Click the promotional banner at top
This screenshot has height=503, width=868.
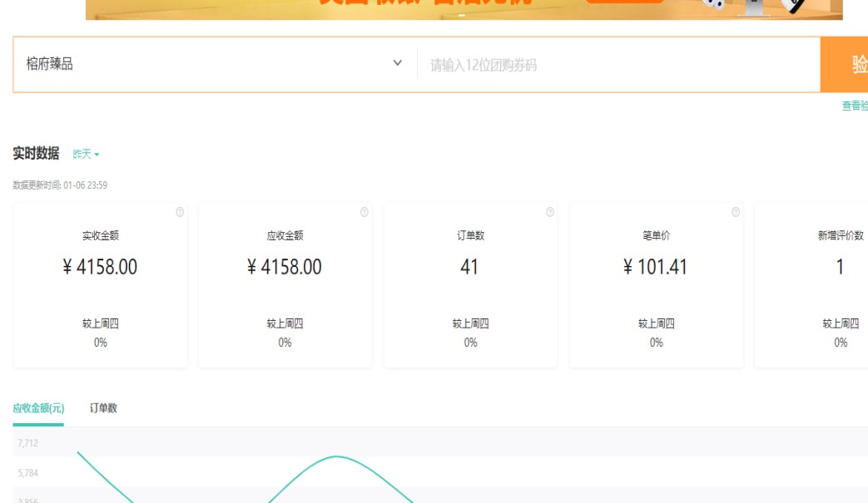click(464, 9)
